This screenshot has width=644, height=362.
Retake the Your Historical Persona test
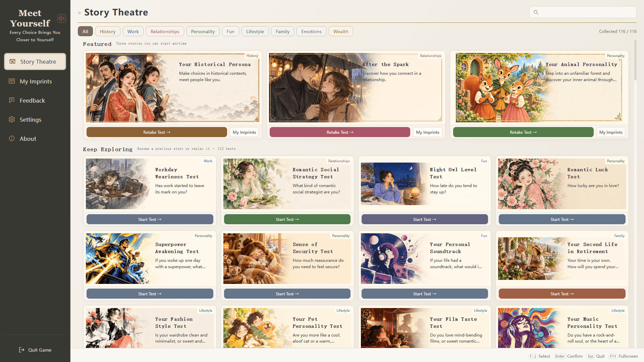pos(157,132)
